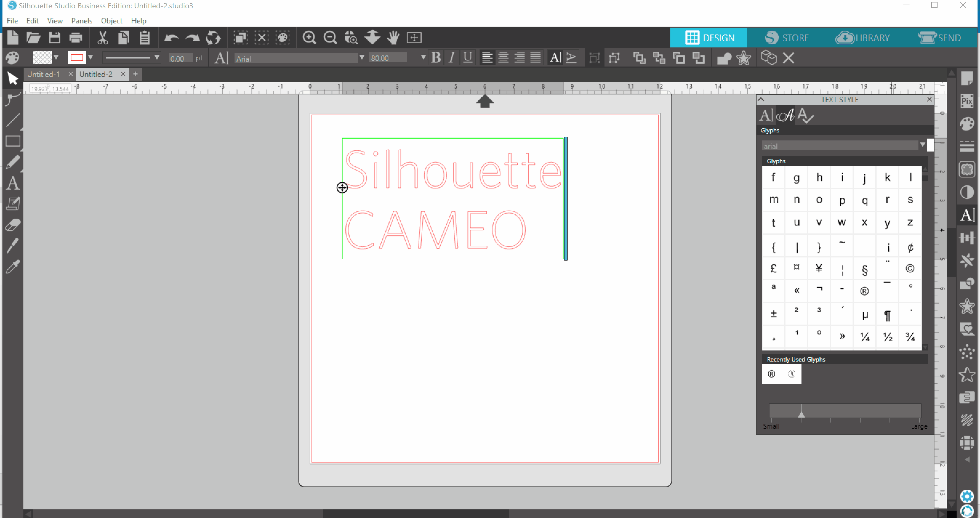This screenshot has width=980, height=518.
Task: Switch to the STORE tab
Action: tap(787, 38)
